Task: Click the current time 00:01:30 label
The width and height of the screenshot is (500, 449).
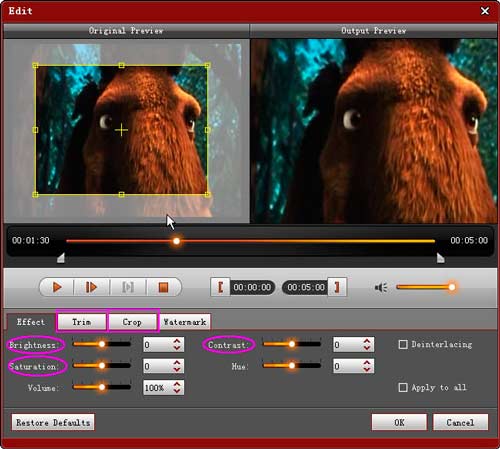Action: [31, 240]
